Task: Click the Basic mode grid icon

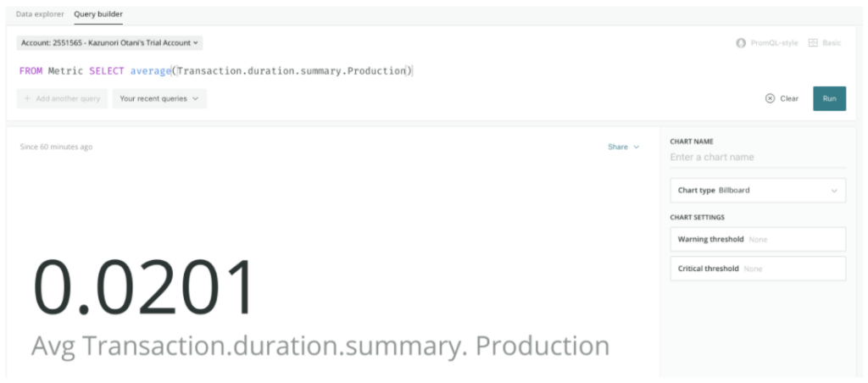Action: coord(813,43)
